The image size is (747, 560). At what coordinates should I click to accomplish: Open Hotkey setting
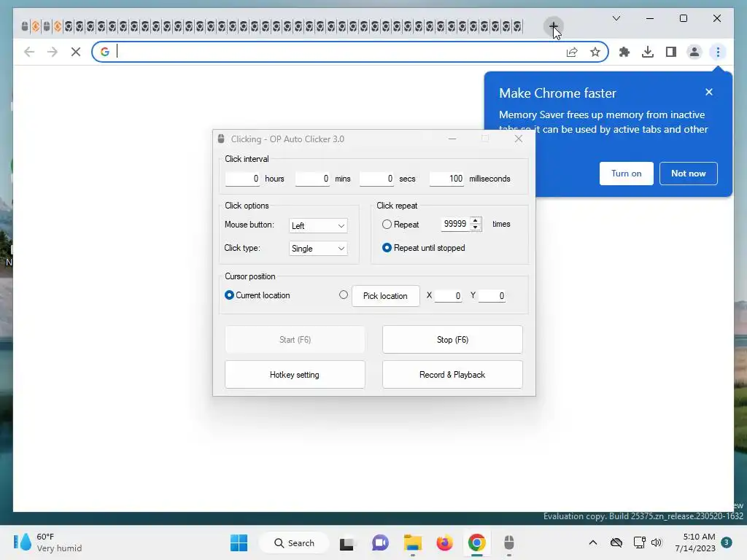pos(295,375)
